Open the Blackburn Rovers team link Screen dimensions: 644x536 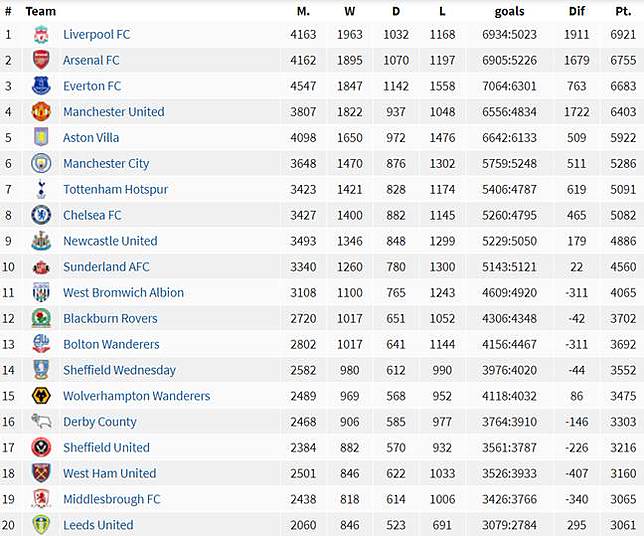[110, 319]
